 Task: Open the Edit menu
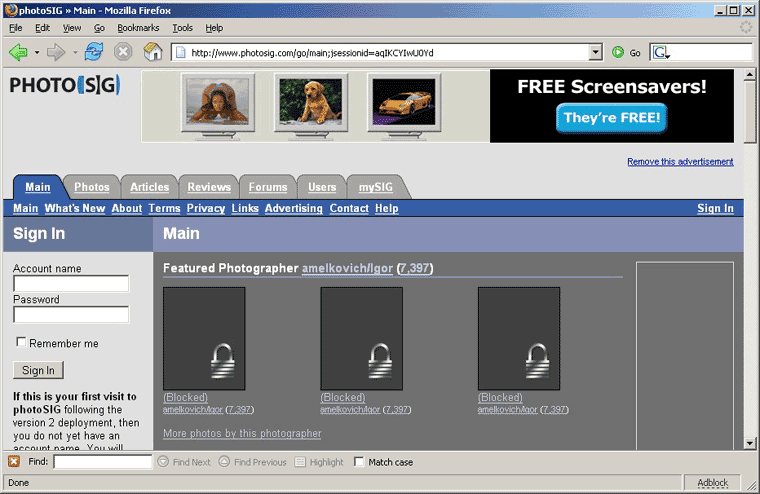(42, 28)
